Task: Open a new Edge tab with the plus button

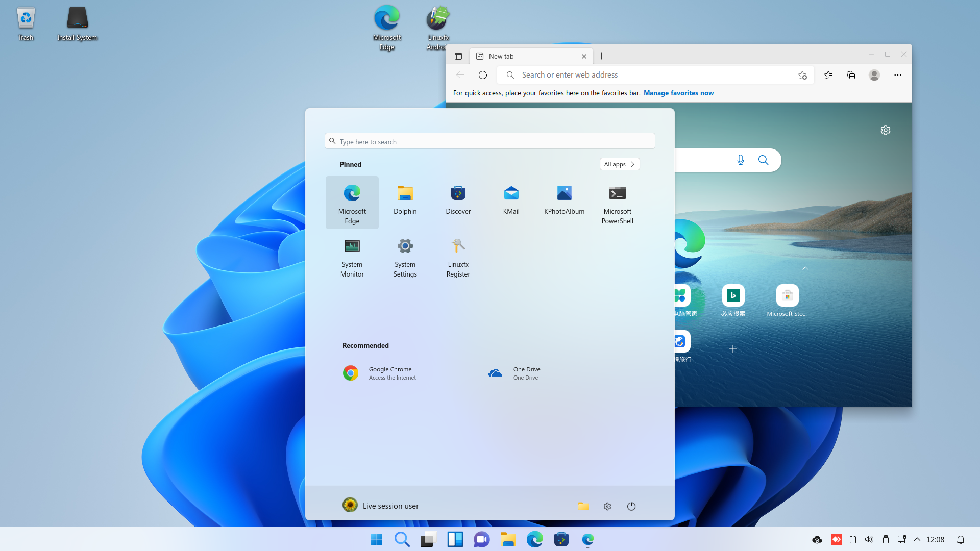Action: coord(601,56)
